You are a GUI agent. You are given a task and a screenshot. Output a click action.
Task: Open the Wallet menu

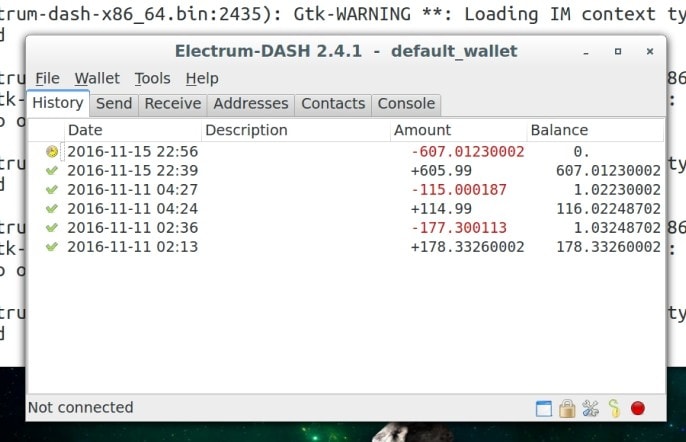coord(97,78)
